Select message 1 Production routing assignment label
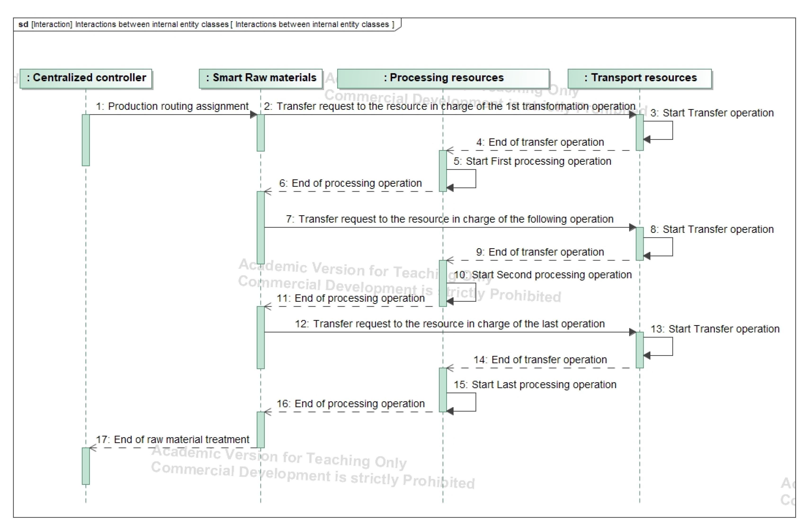809x532 pixels. (172, 106)
